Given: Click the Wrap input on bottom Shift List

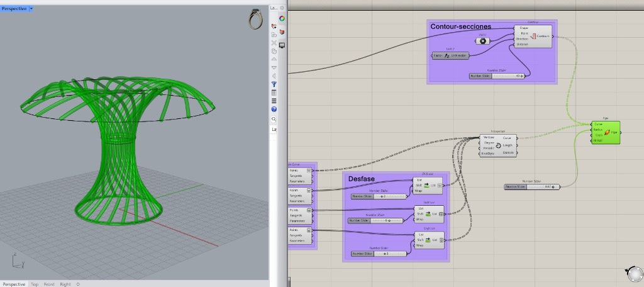Looking at the screenshot, I should (x=419, y=245).
